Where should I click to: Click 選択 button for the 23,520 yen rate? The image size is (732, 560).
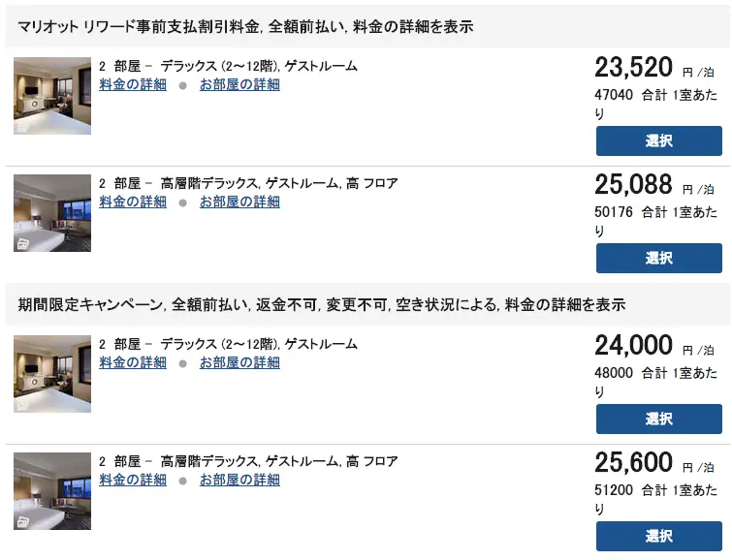(x=658, y=140)
